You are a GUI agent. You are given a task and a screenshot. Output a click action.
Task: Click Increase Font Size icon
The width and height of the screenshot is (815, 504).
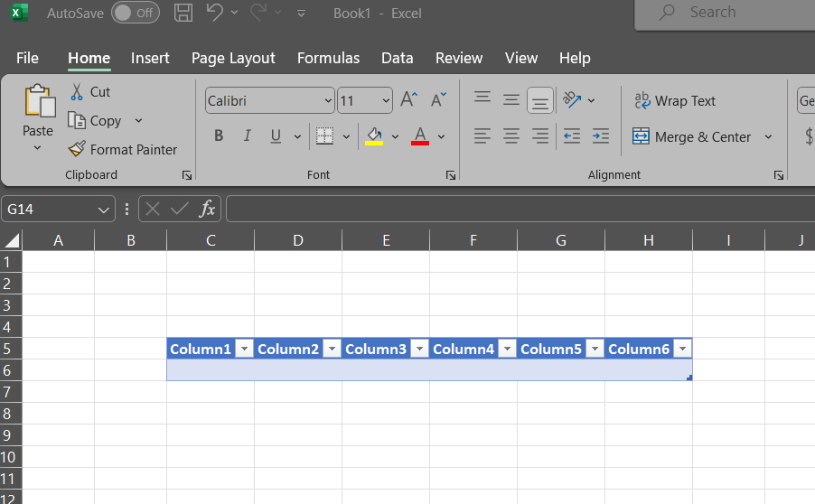(409, 99)
